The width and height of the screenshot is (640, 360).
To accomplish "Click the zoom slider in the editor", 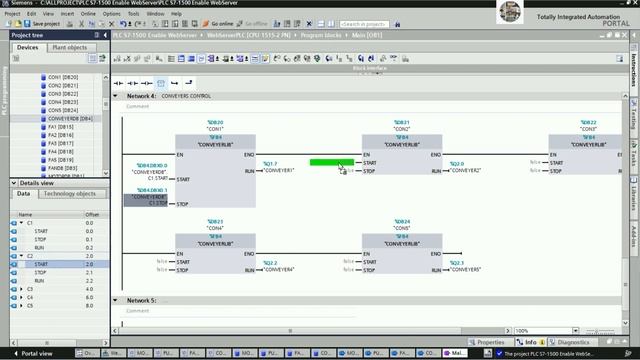I will 600,331.
